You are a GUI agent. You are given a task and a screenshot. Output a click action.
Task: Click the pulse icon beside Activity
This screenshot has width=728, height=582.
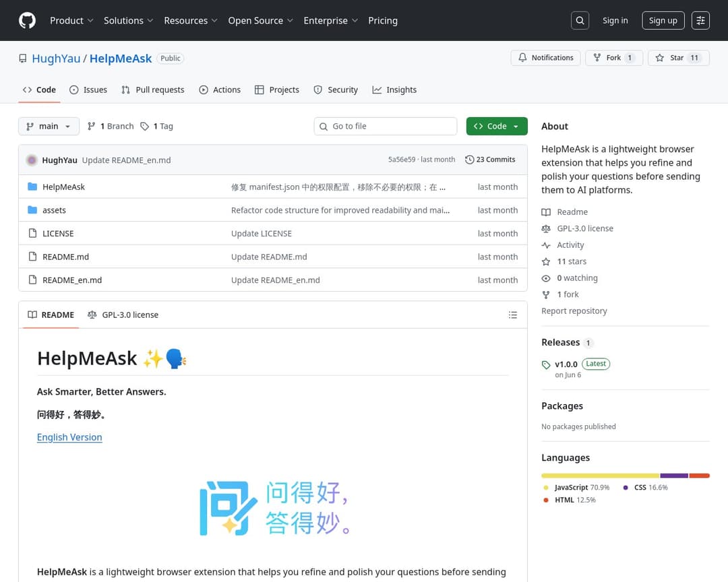(x=546, y=245)
